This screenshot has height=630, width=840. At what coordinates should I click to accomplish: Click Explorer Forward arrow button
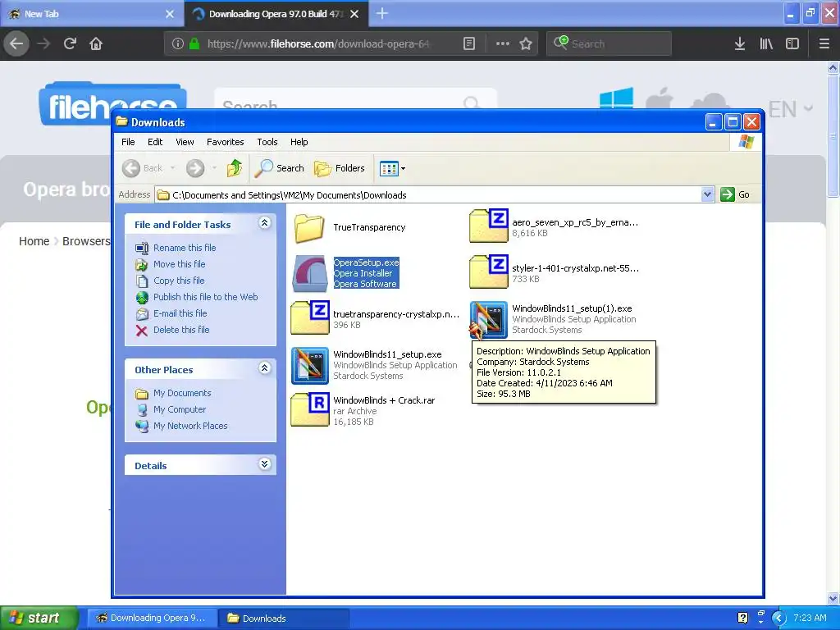click(x=195, y=168)
